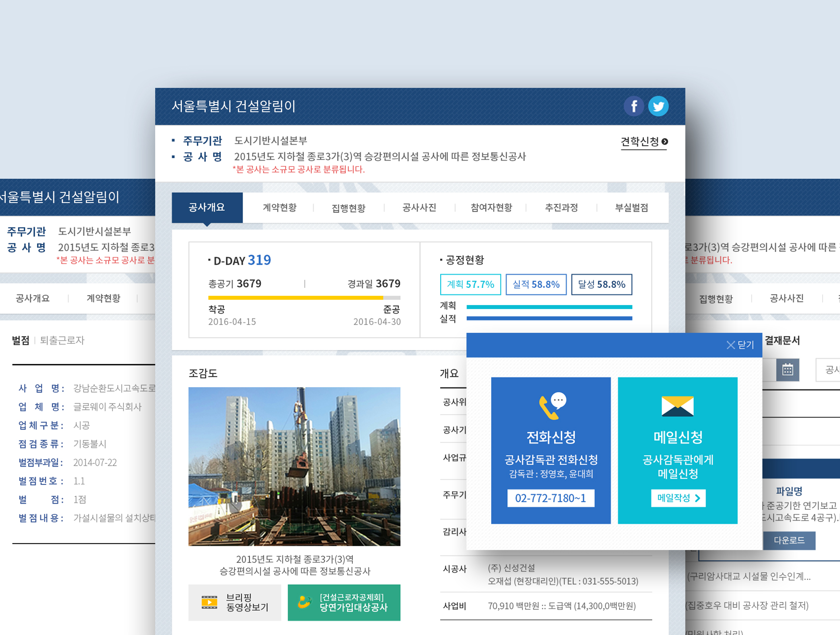Open the 집행현황 tab
Viewport: 840px width, 635px height.
(348, 208)
